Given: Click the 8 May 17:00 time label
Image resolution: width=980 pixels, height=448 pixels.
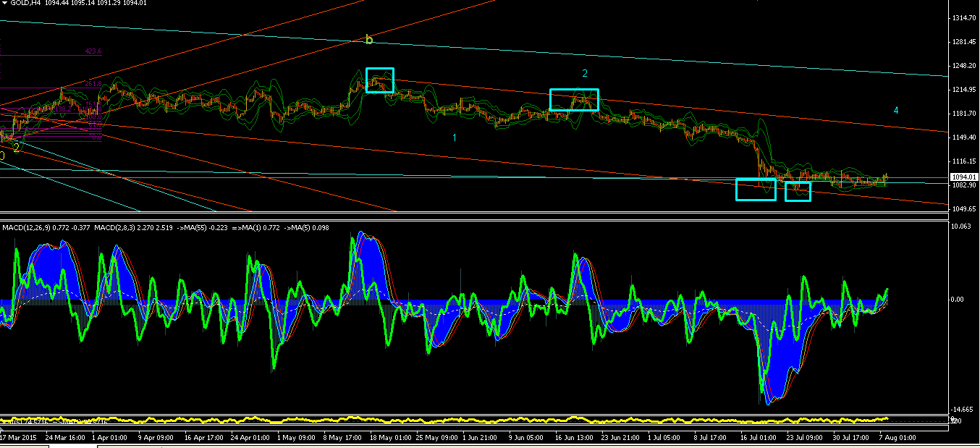Looking at the screenshot, I should [344, 438].
